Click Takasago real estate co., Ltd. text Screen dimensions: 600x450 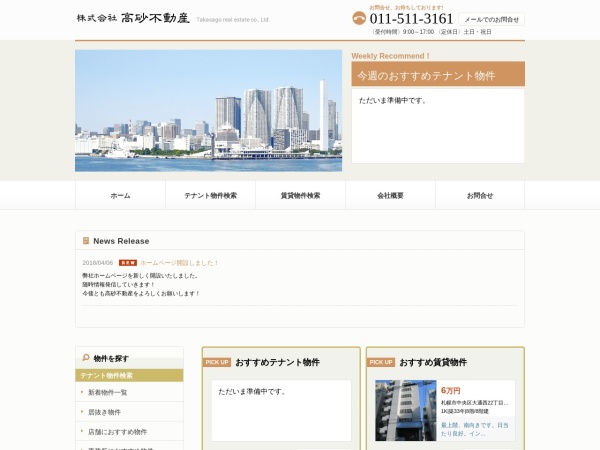(x=233, y=20)
